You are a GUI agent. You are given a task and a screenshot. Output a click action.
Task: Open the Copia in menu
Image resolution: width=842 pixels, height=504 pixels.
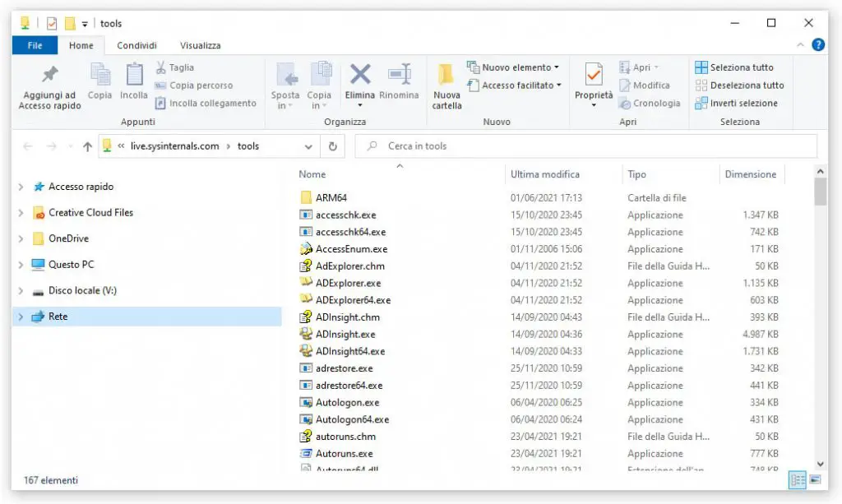point(319,86)
